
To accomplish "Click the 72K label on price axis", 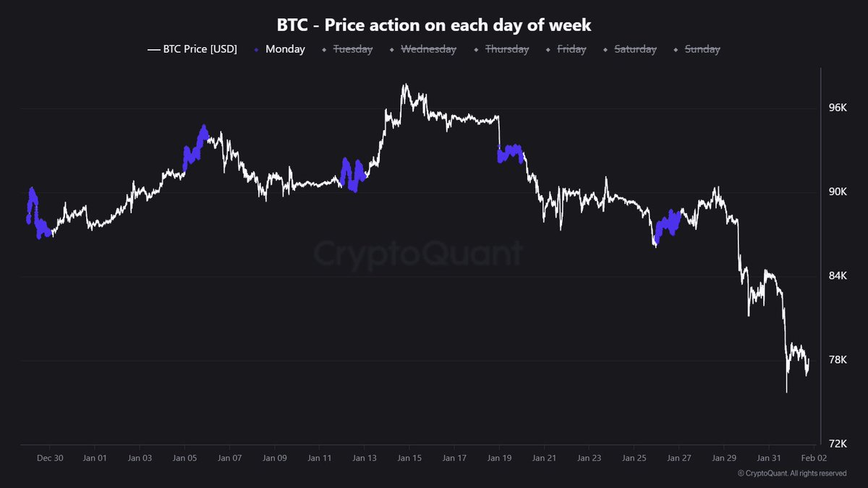I will [x=837, y=443].
